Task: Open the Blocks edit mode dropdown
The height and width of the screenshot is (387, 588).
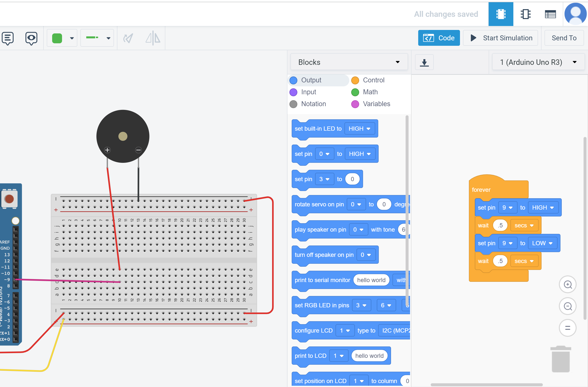Action: click(349, 62)
